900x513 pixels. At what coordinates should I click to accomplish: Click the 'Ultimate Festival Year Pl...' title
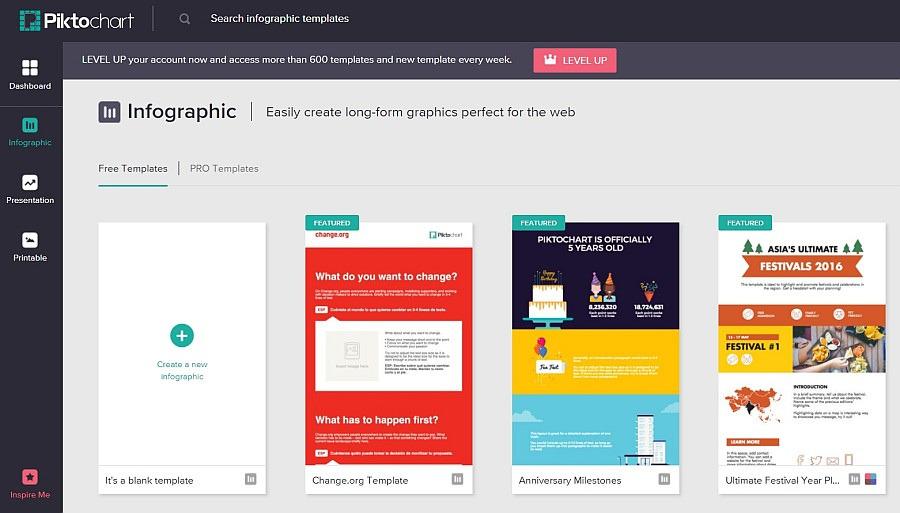coord(782,480)
